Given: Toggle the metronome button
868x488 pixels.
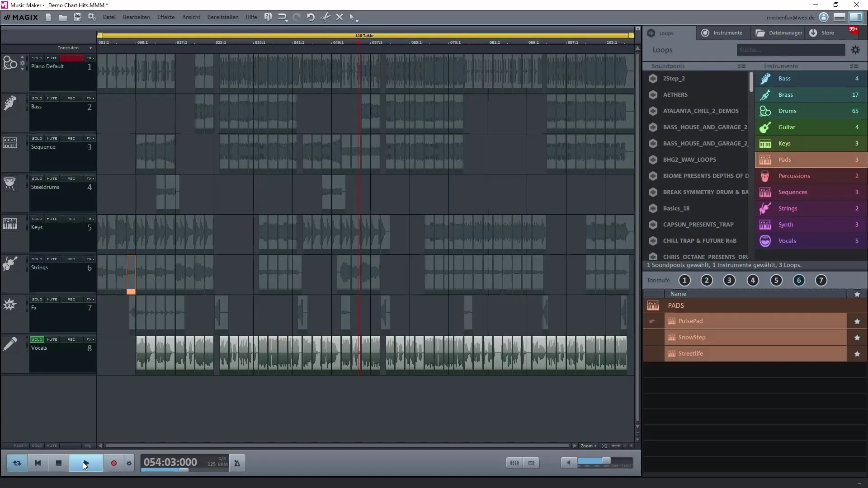Looking at the screenshot, I should click(237, 463).
